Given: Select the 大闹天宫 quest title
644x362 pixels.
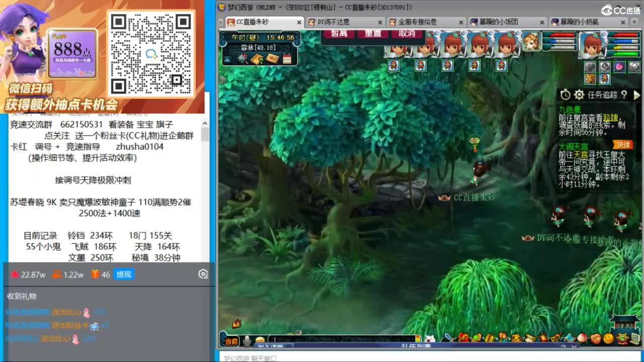Looking at the screenshot, I should pos(573,147).
